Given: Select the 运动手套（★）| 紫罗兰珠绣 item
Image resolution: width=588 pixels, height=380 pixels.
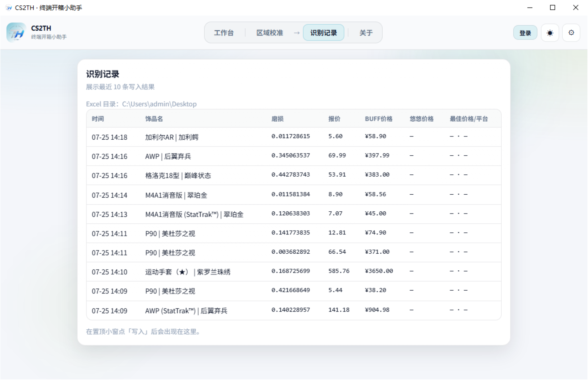Looking at the screenshot, I should click(188, 272).
